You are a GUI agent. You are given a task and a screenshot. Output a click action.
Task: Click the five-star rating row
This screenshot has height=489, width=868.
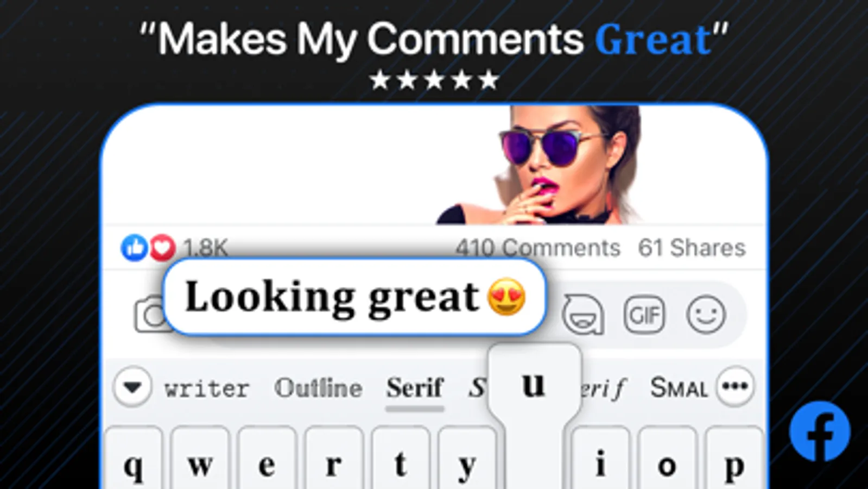click(x=434, y=80)
